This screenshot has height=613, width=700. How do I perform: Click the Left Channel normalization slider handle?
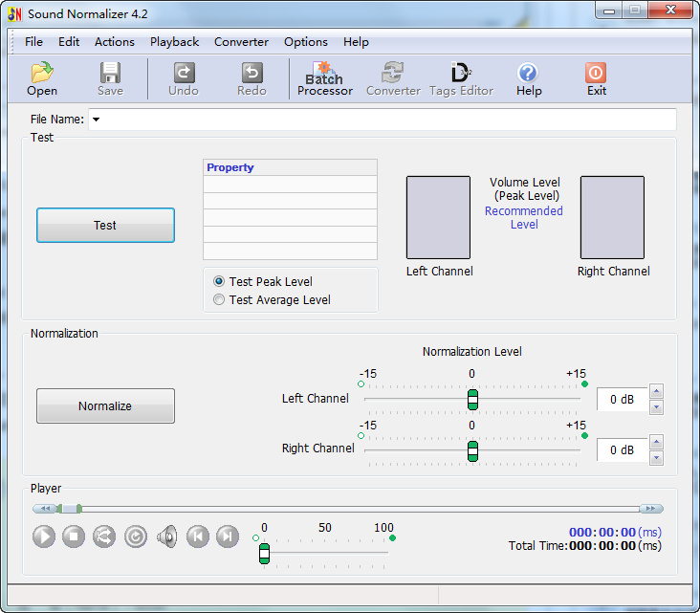pos(472,399)
